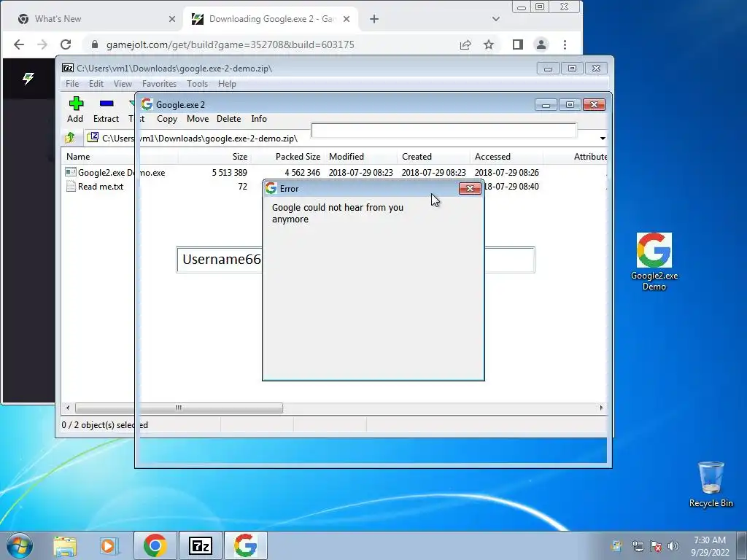Select the Read me.txt file

100,186
